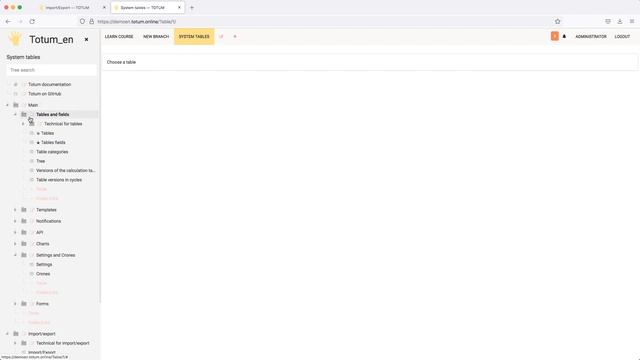Expand the Technical for tables arrow
This screenshot has height=360, width=640.
click(23, 124)
